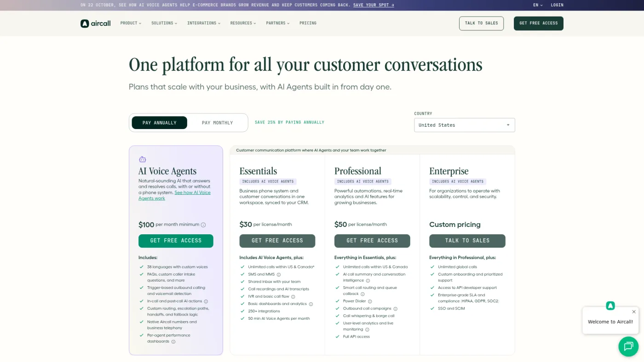Expand the Resources menu
The width and height of the screenshot is (644, 362).
(x=243, y=23)
